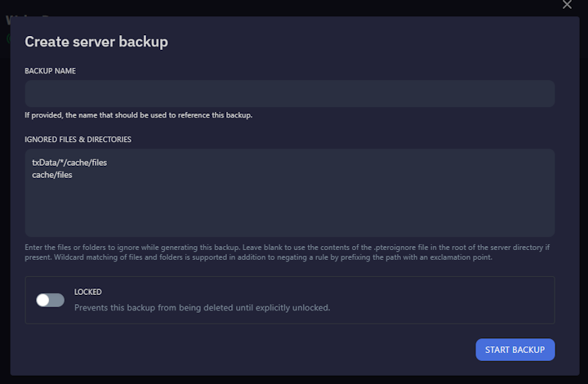Toggle the Locked backup switch

click(50, 300)
